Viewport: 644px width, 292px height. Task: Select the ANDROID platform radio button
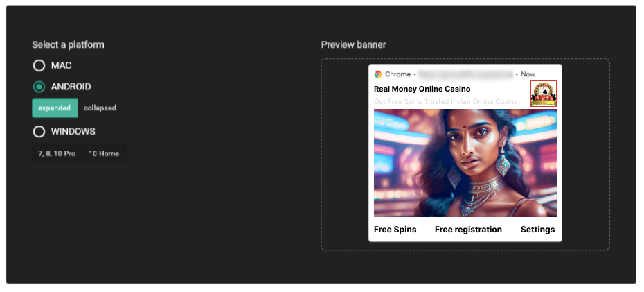pos(39,87)
